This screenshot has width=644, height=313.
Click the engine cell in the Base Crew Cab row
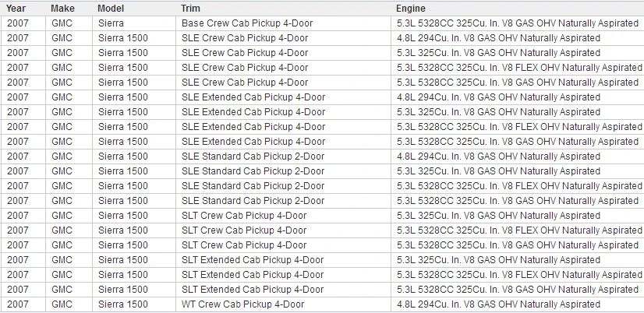518,23
